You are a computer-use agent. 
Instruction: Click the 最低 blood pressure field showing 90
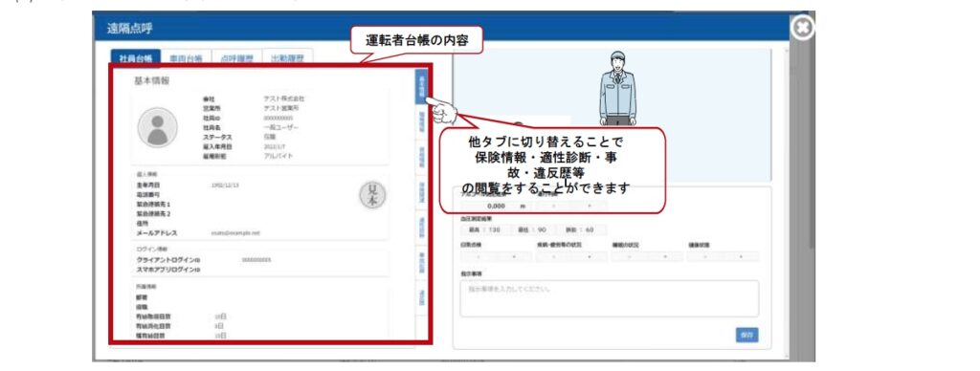pyautogui.click(x=533, y=229)
